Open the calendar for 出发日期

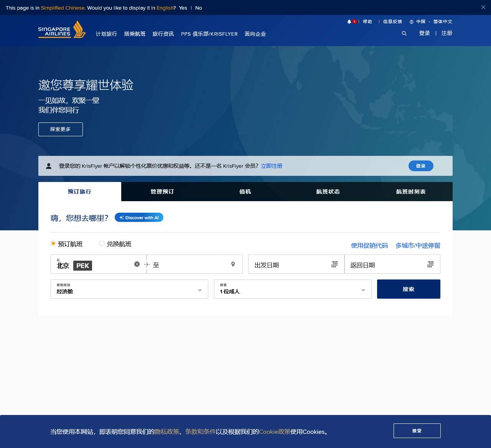coord(334,264)
